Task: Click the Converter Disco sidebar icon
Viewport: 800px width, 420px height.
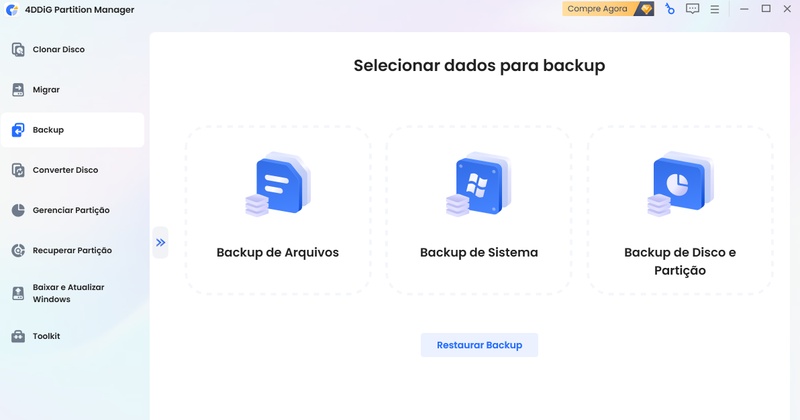Action: pos(18,170)
